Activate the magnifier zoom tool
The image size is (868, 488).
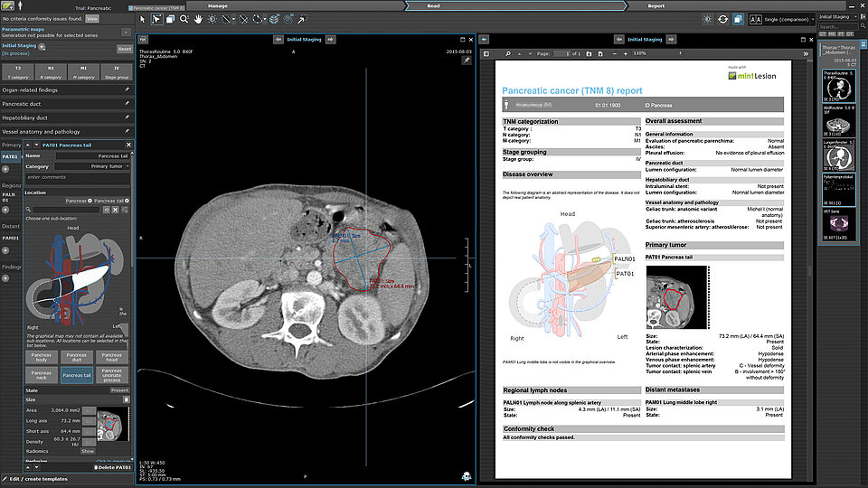(x=184, y=18)
